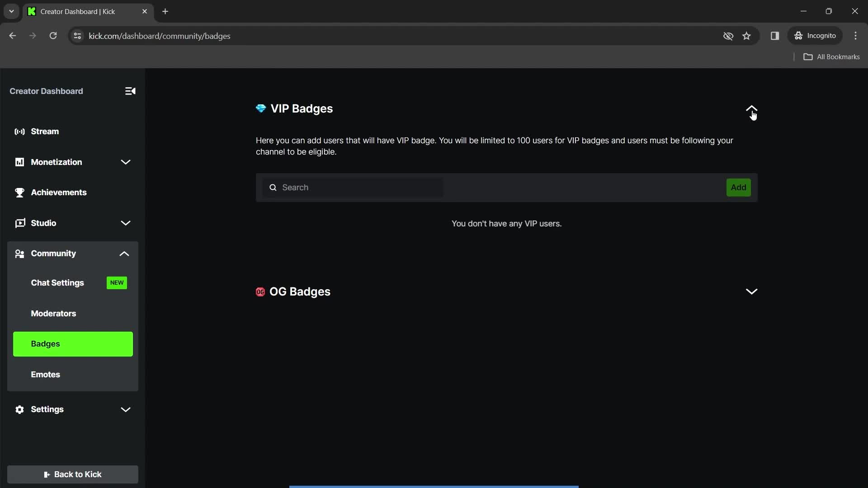868x488 pixels.
Task: Click the Emotes sidebar link
Action: tap(45, 374)
